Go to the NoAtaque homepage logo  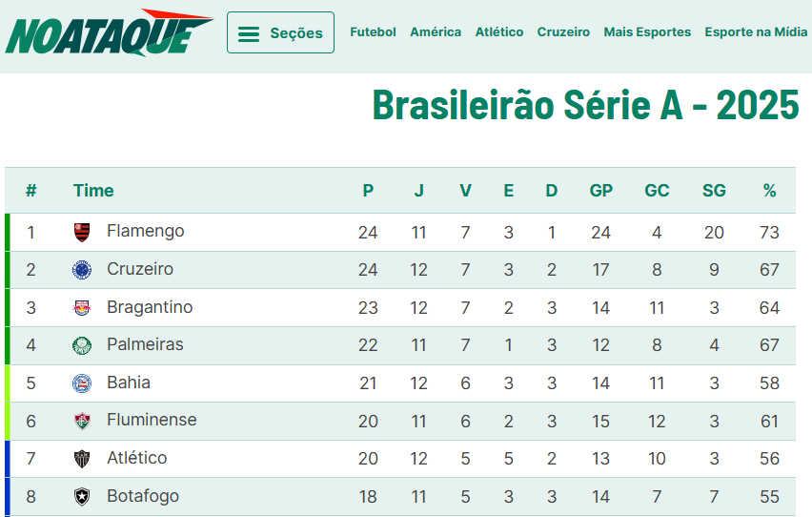point(109,33)
